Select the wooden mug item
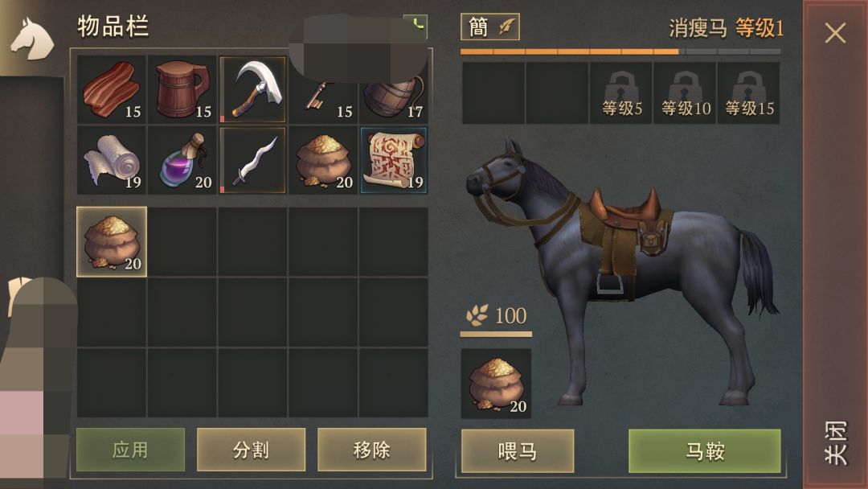 pyautogui.click(x=182, y=89)
